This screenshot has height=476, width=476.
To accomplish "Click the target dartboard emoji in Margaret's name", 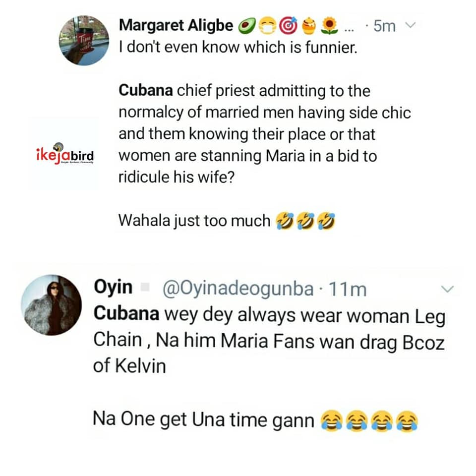I will pos(286,26).
